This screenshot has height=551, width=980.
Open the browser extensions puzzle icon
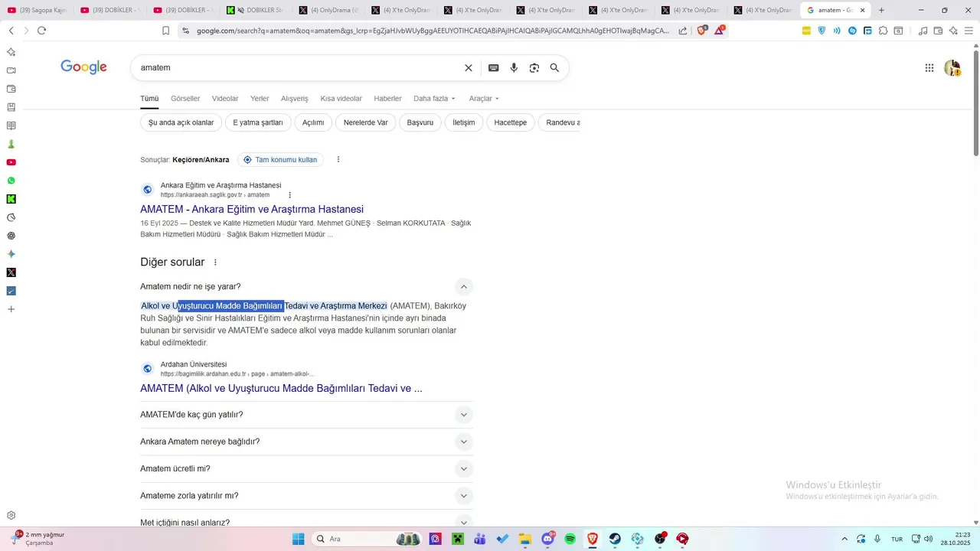click(883, 31)
